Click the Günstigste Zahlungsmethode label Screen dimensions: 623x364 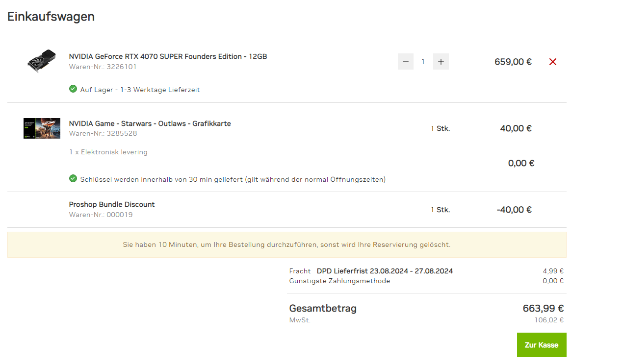tap(340, 281)
